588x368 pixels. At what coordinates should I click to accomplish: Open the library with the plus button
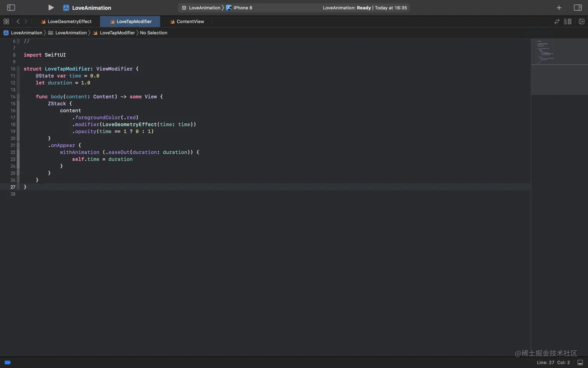(x=559, y=8)
